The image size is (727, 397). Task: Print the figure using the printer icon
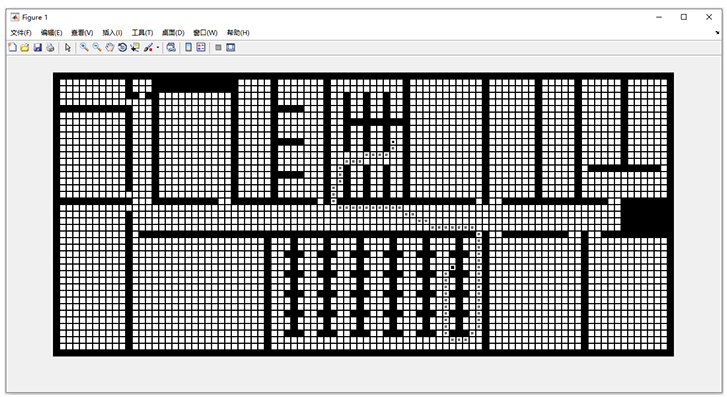point(50,47)
